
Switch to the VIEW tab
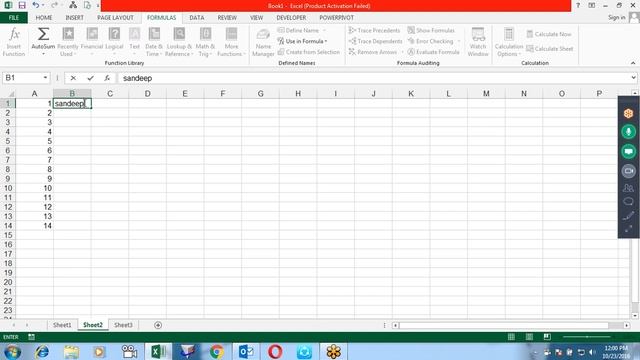pos(256,18)
